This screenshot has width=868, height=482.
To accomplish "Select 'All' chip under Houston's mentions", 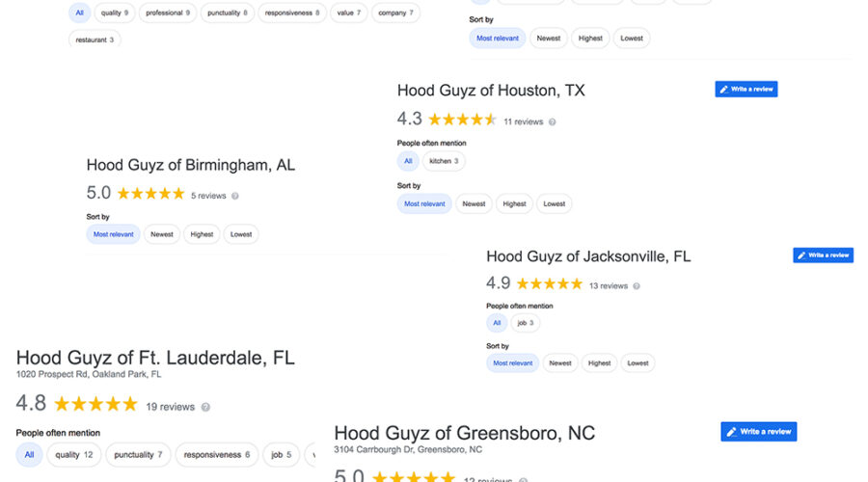I will 408,161.
